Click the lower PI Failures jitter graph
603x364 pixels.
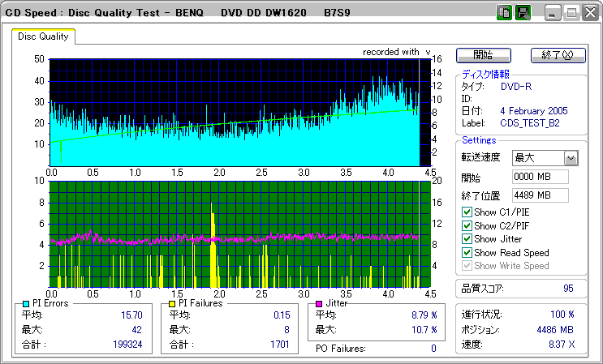[x=234, y=233]
